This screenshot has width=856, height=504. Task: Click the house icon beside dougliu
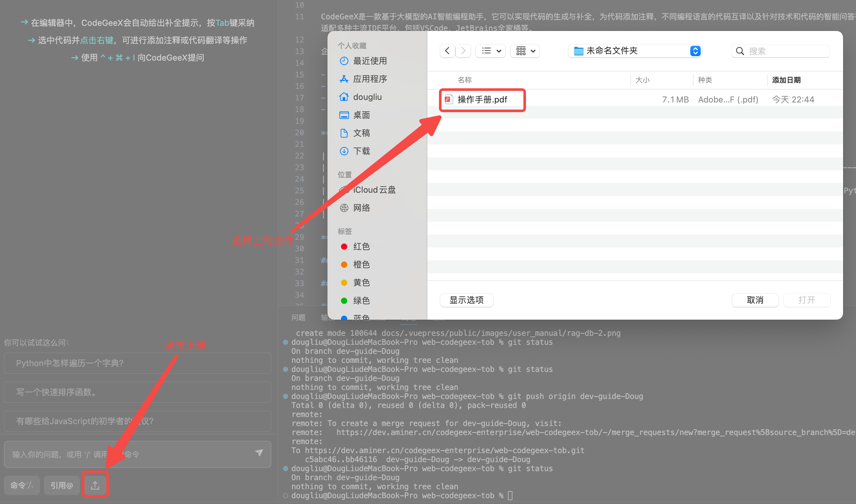pos(344,97)
